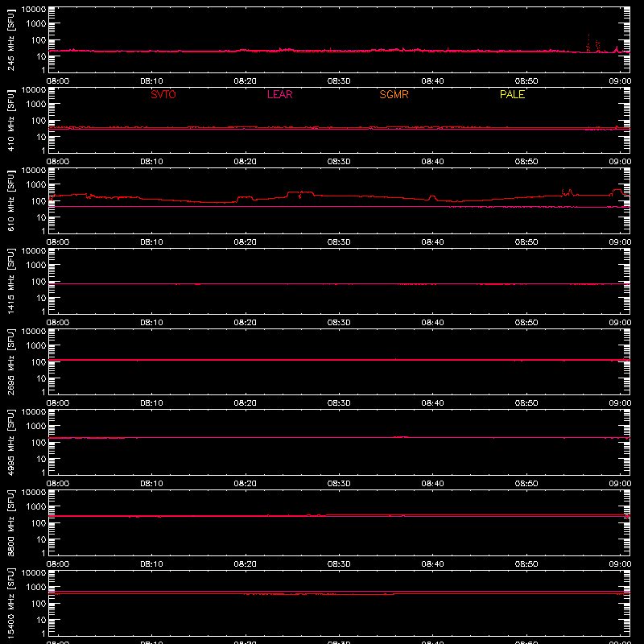644x644 pixels.
Task: Select the 4995 MHz [SFU] axis title
Action: point(11,442)
